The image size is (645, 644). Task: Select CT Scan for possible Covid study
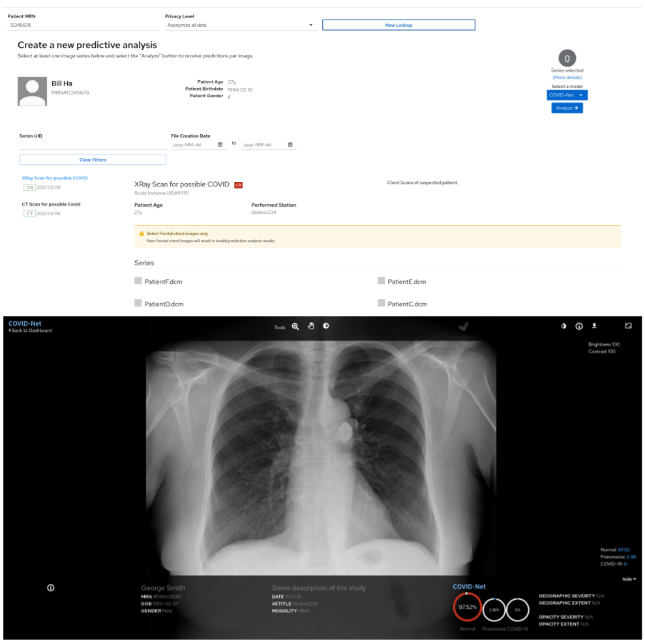coord(51,205)
